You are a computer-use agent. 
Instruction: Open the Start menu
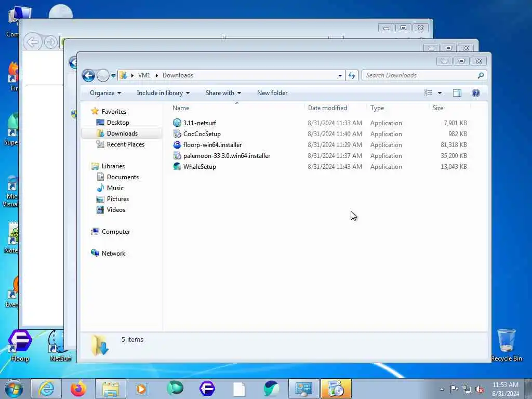[x=14, y=389]
